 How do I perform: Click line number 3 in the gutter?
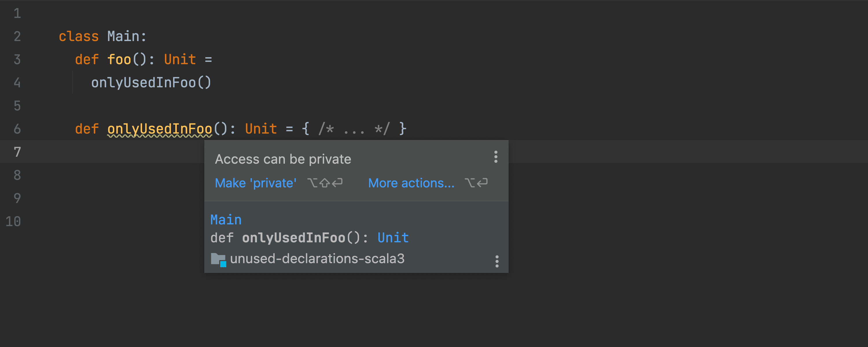pos(17,60)
